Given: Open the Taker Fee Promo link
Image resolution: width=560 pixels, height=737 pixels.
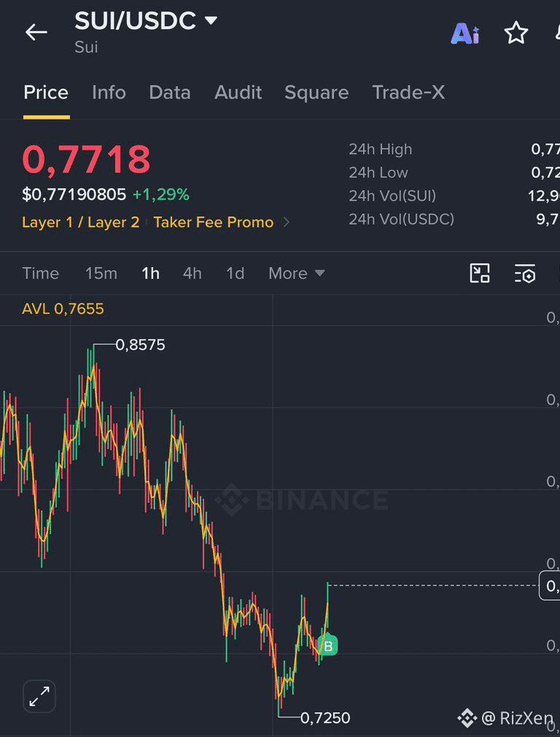Looking at the screenshot, I should tap(214, 223).
